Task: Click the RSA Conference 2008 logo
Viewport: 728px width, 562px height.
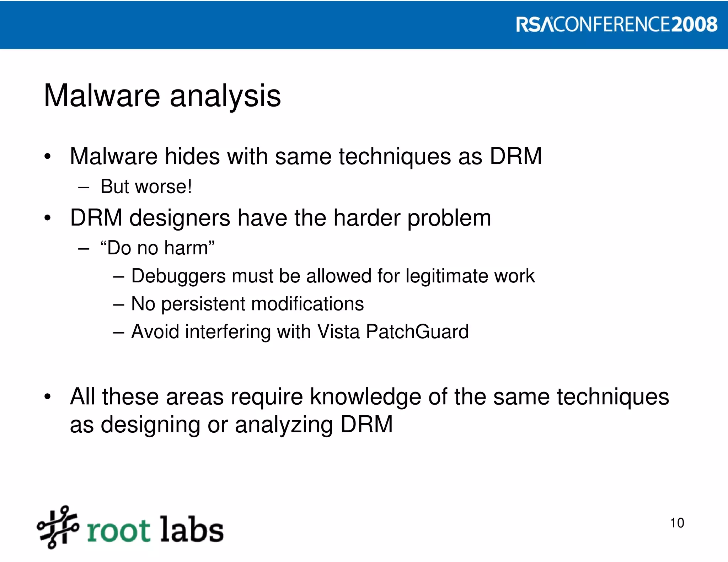Action: tap(616, 25)
